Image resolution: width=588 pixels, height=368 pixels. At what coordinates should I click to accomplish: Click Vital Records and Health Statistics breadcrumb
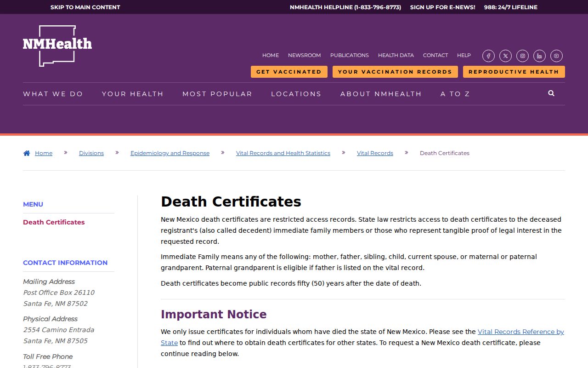283,153
